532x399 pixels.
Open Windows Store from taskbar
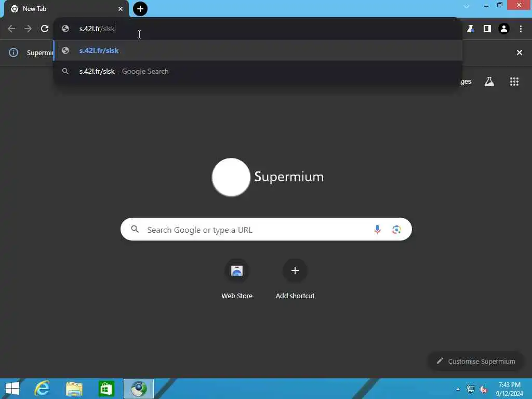pos(106,389)
